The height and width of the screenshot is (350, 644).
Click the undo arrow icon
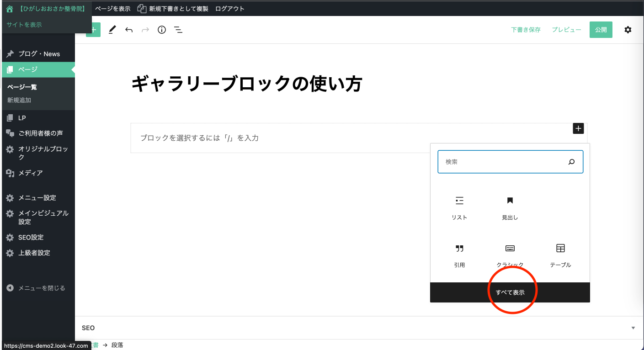click(129, 30)
